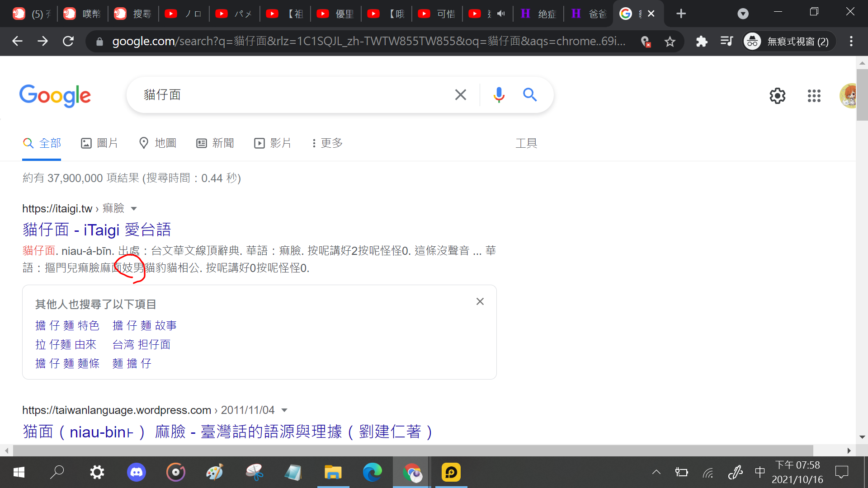The image size is (868, 488).
Task: Open the Windows Start menu
Action: (x=19, y=473)
